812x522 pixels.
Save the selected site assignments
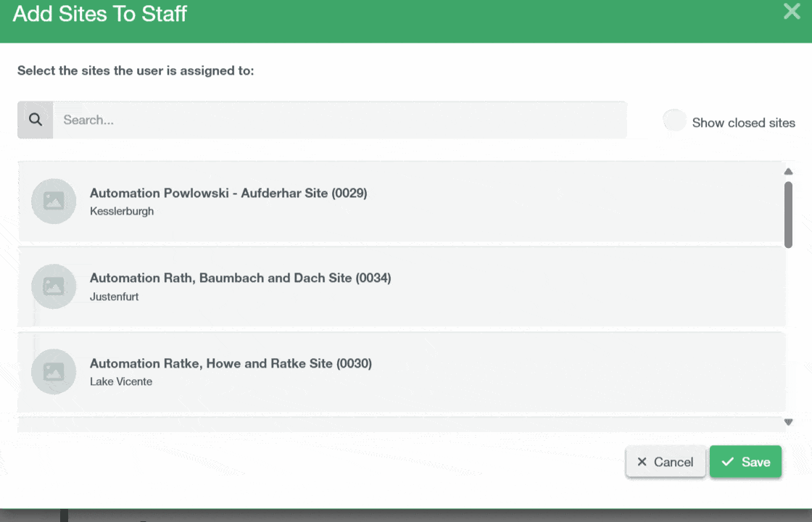(745, 462)
